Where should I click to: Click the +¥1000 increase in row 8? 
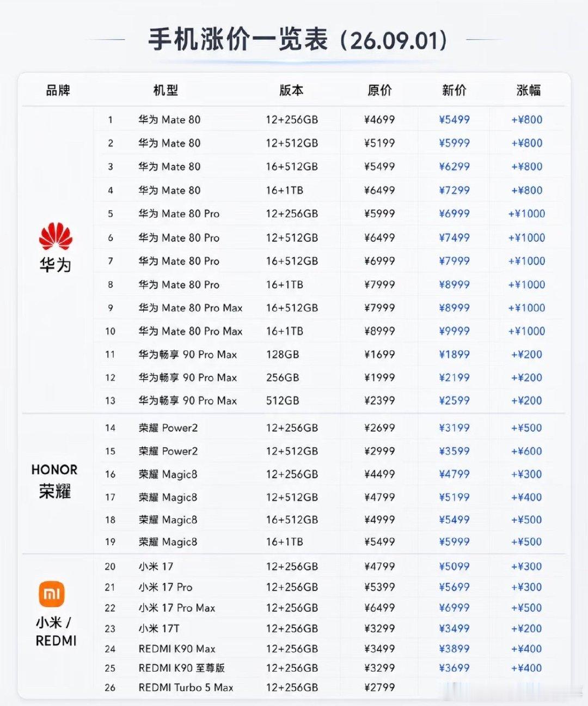(526, 285)
